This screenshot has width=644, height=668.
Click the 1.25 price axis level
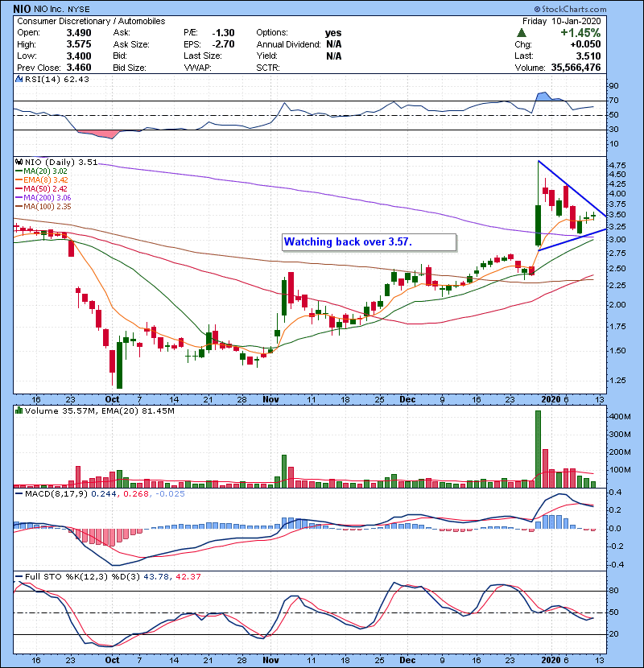click(617, 381)
